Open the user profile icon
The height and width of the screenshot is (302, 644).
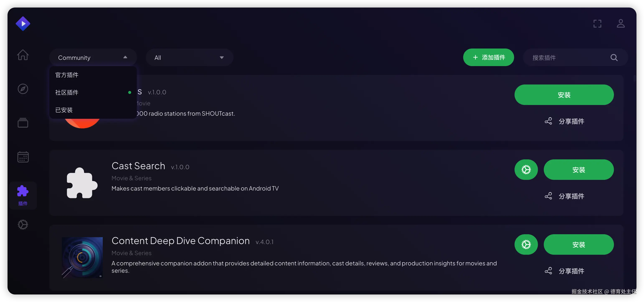[620, 24]
